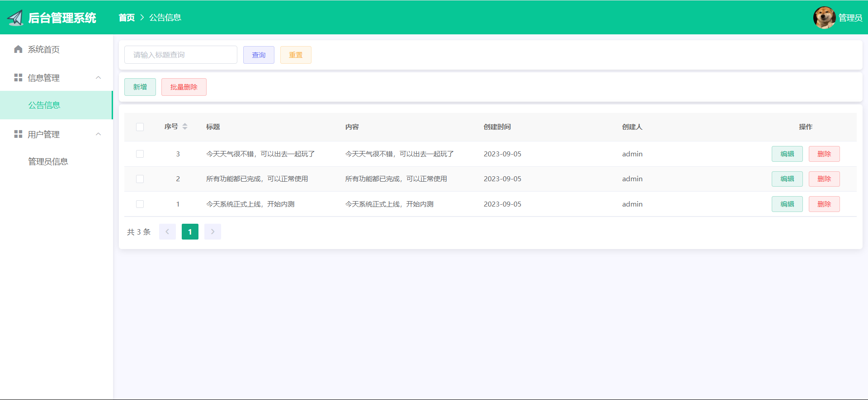Click the 新增 button
Image resolution: width=868 pixels, height=400 pixels.
(140, 87)
